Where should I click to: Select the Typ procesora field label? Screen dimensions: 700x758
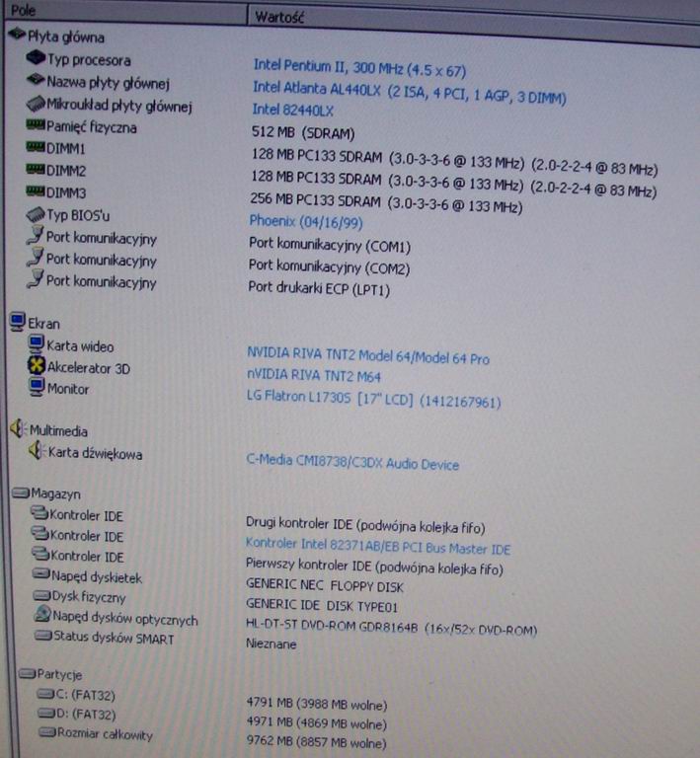(x=89, y=60)
